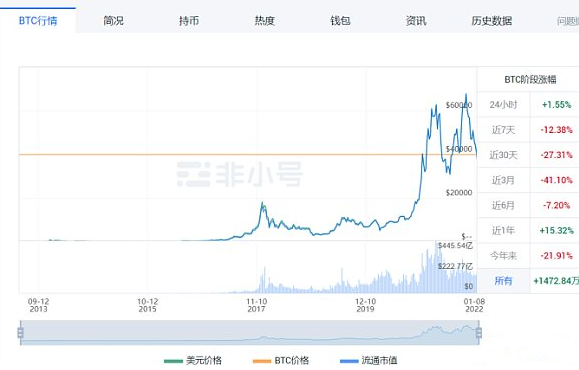Click the 11-10 2017 date label

[x=256, y=305]
